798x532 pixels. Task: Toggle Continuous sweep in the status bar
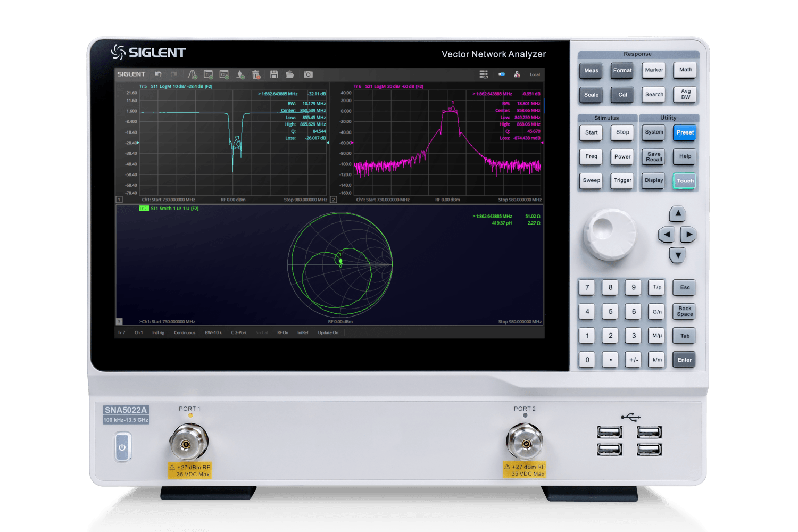[185, 332]
